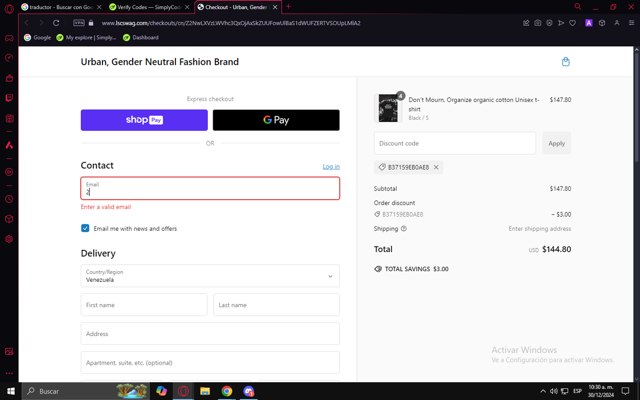Open Easy Setup menu lines icon
Viewport: 640px width, 400px height.
631,23
